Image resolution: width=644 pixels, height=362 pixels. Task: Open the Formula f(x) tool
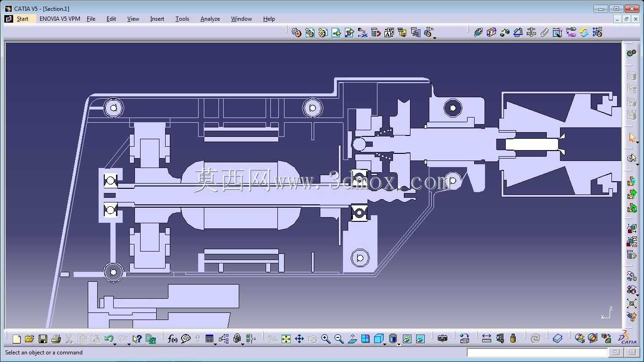point(173,339)
